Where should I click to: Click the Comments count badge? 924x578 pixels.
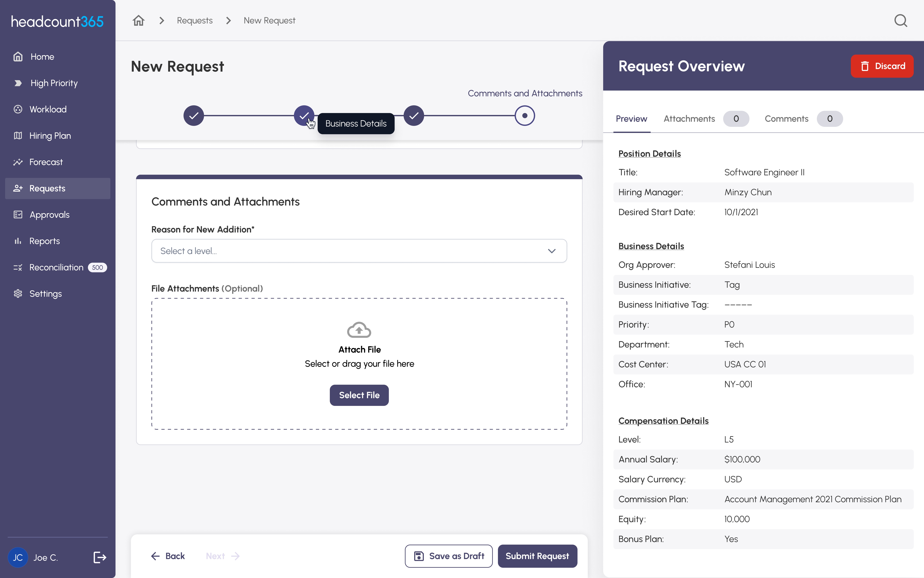830,119
